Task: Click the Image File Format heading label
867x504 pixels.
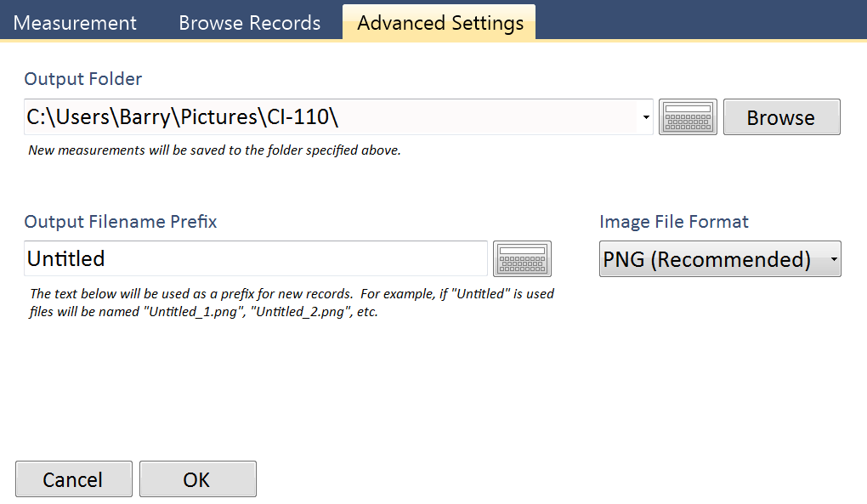Action: [x=673, y=222]
